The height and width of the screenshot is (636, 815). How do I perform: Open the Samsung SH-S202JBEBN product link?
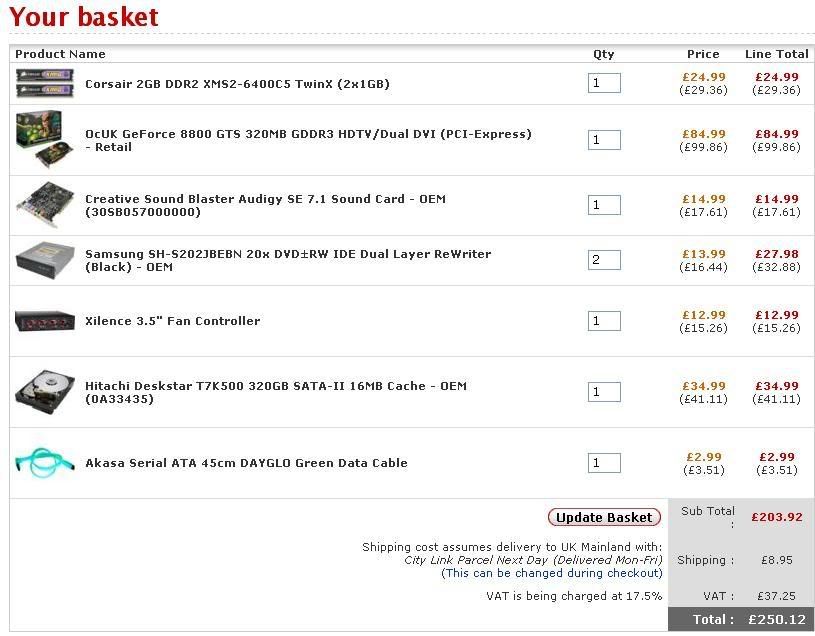point(287,254)
